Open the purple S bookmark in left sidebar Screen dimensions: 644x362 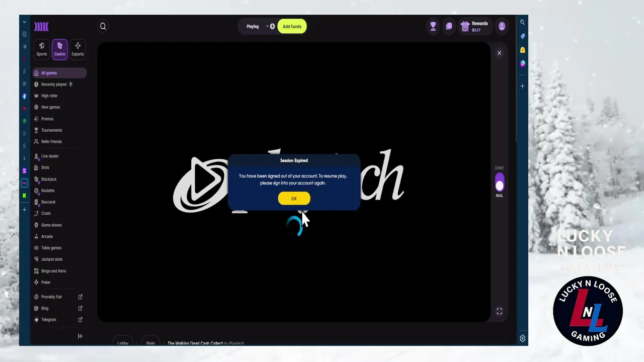[x=24, y=171]
